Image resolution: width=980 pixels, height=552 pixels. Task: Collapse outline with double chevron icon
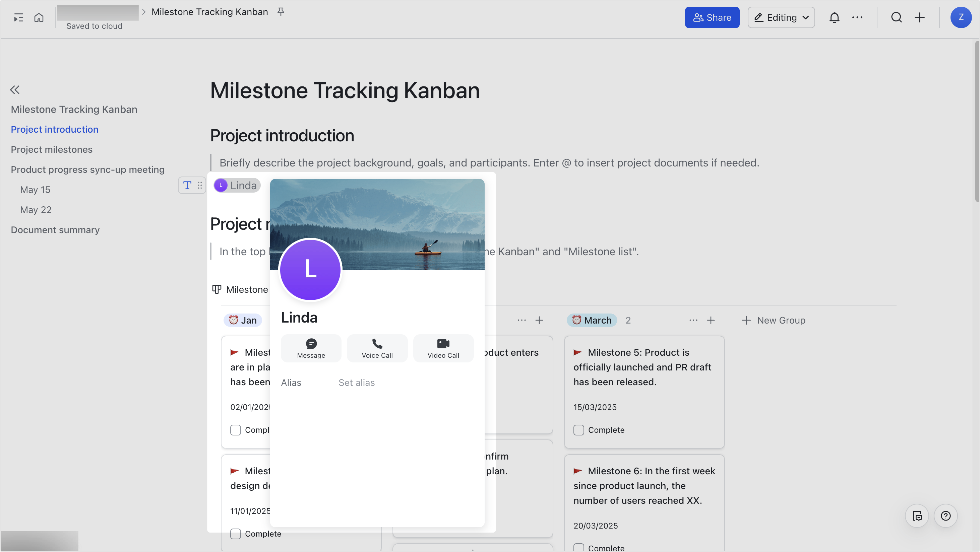(15, 90)
